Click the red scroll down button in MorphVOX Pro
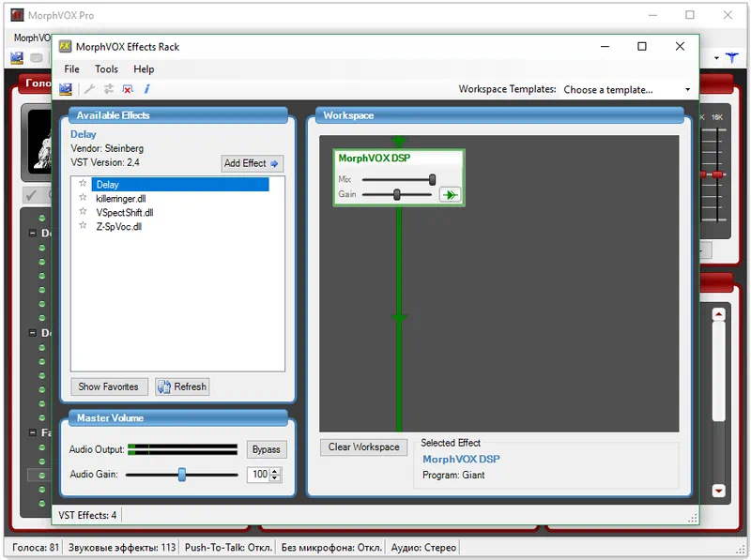Viewport: 751px width, 560px height. (718, 491)
